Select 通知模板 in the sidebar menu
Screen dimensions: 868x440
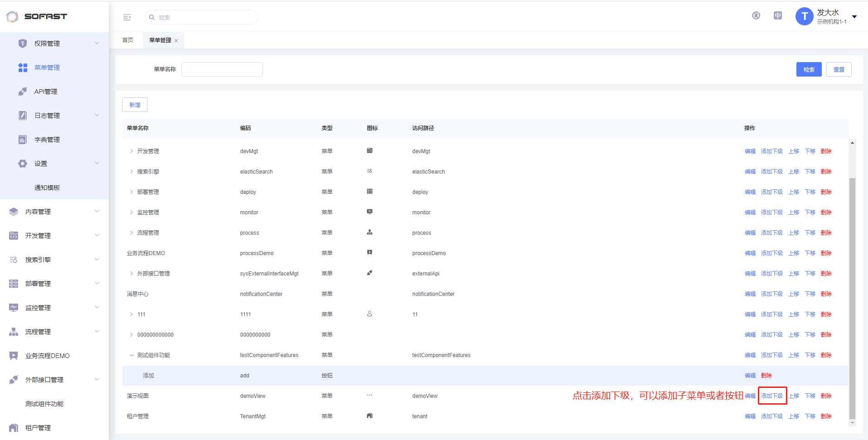(47, 188)
